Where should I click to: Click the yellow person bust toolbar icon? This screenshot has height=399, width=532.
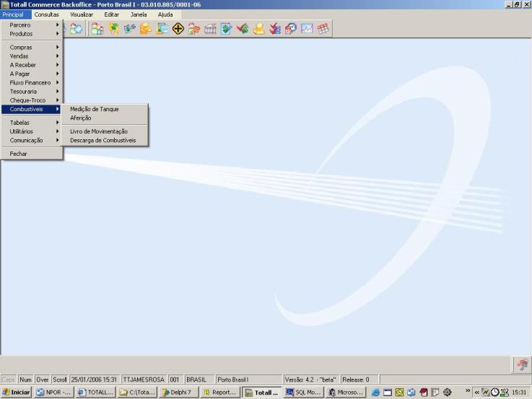coord(258,29)
